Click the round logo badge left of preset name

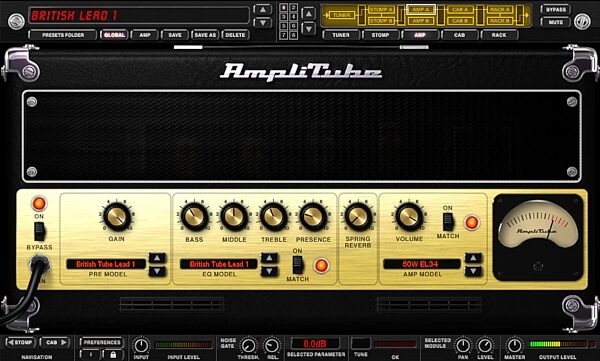pyautogui.click(x=16, y=22)
